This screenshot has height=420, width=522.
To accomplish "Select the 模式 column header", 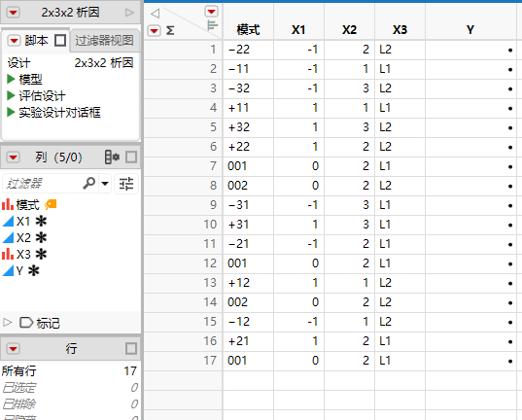I will click(248, 30).
